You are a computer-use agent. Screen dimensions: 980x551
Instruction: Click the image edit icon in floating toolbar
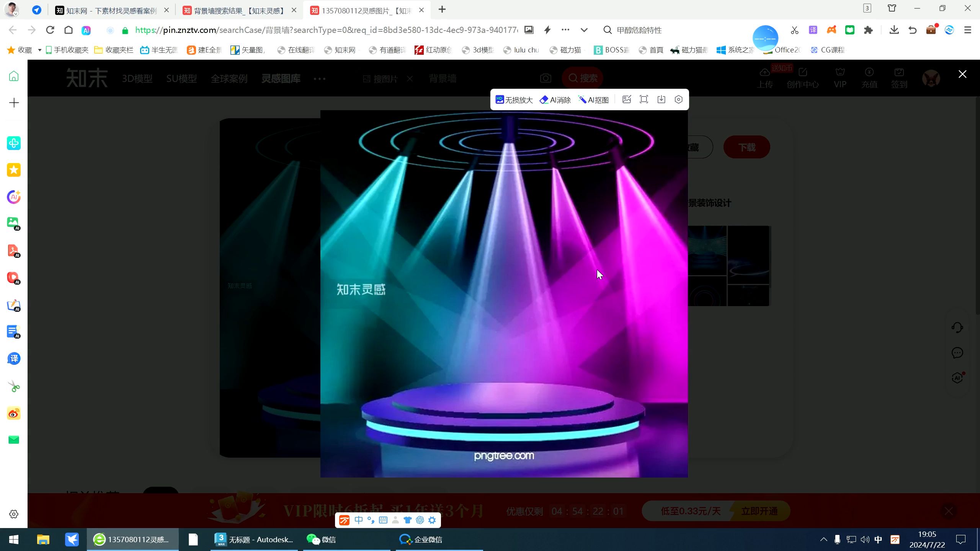(627, 99)
